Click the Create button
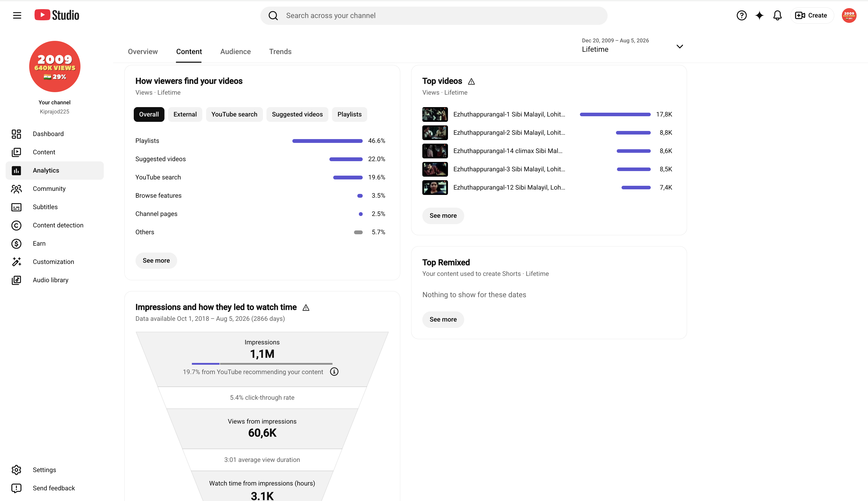The height and width of the screenshot is (501, 868). coord(812,15)
